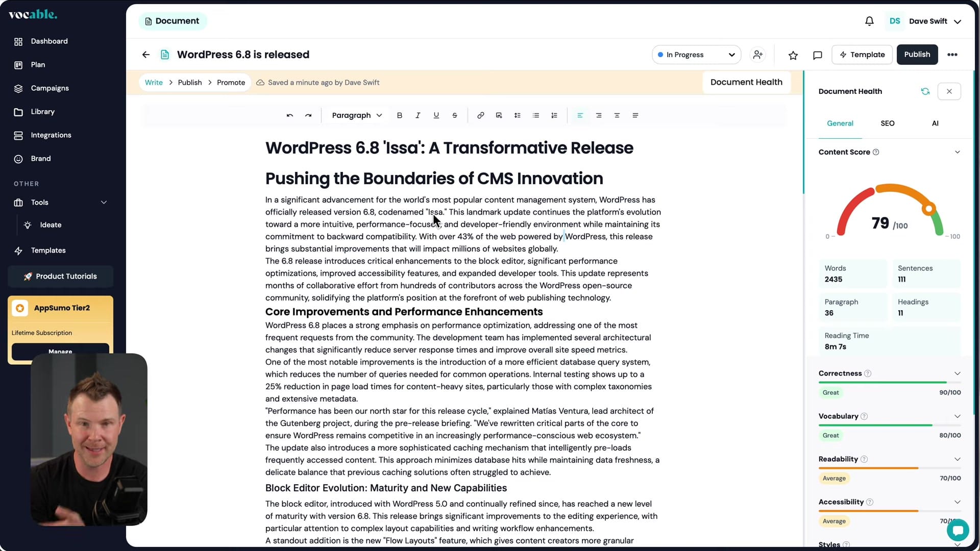
Task: Insert an image with the image icon
Action: 499,115
